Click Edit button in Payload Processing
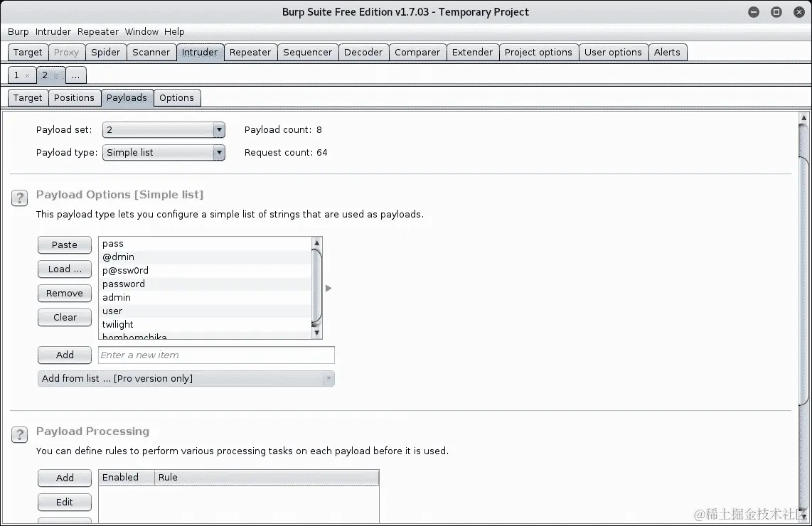The width and height of the screenshot is (812, 526). 65,502
